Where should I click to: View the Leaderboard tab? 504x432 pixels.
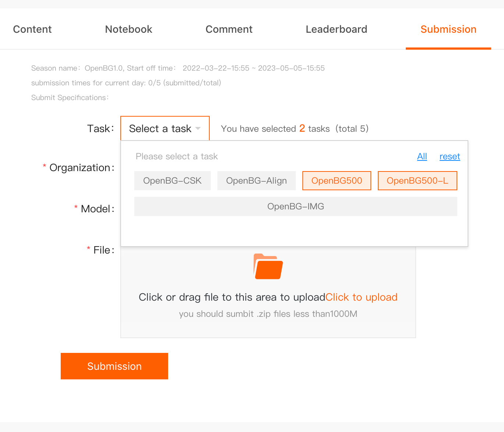[336, 29]
